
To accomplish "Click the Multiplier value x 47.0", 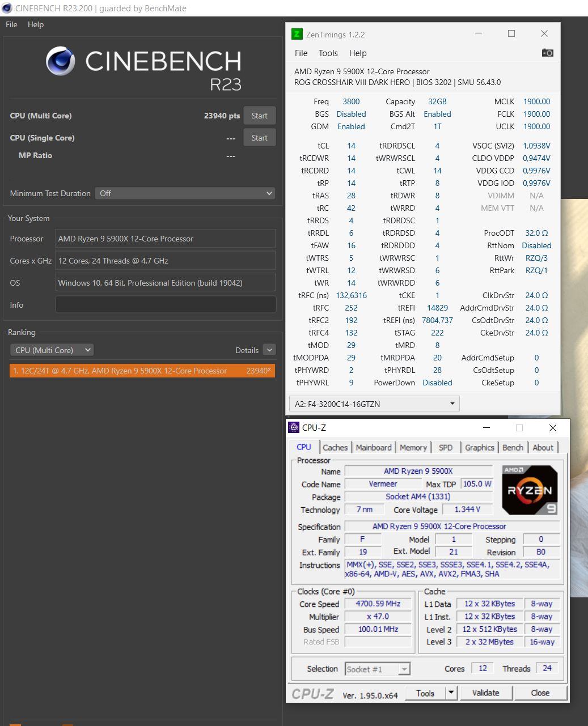I will click(378, 617).
